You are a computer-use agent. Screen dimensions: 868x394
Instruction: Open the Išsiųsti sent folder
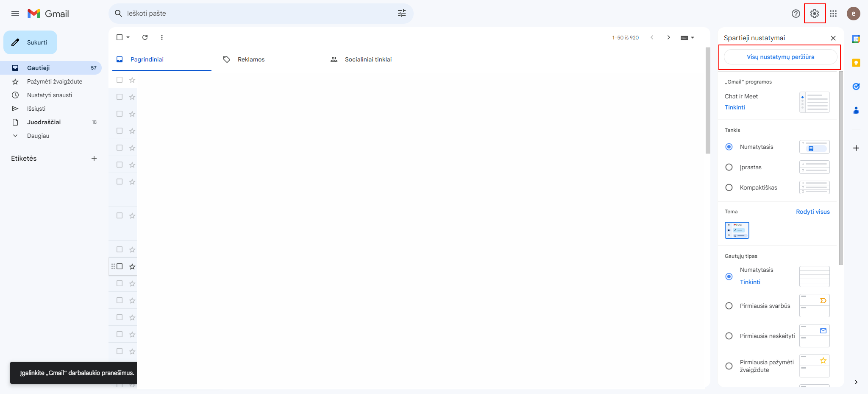pyautogui.click(x=51, y=109)
